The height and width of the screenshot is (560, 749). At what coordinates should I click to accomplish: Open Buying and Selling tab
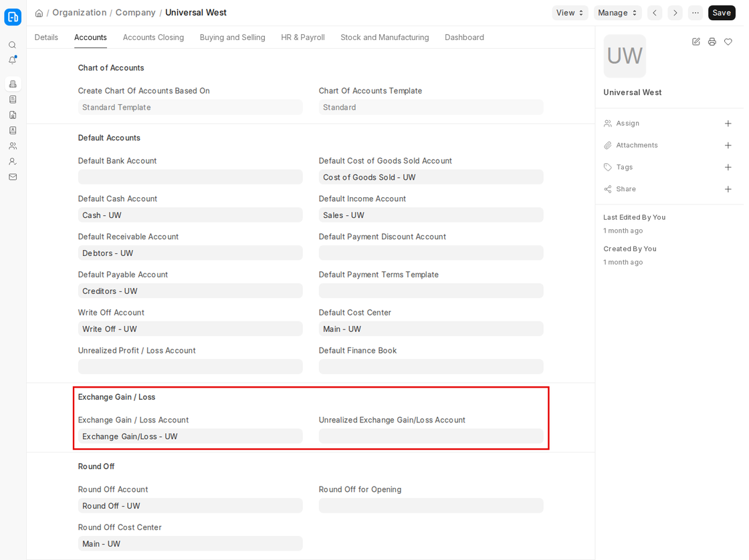tap(233, 37)
